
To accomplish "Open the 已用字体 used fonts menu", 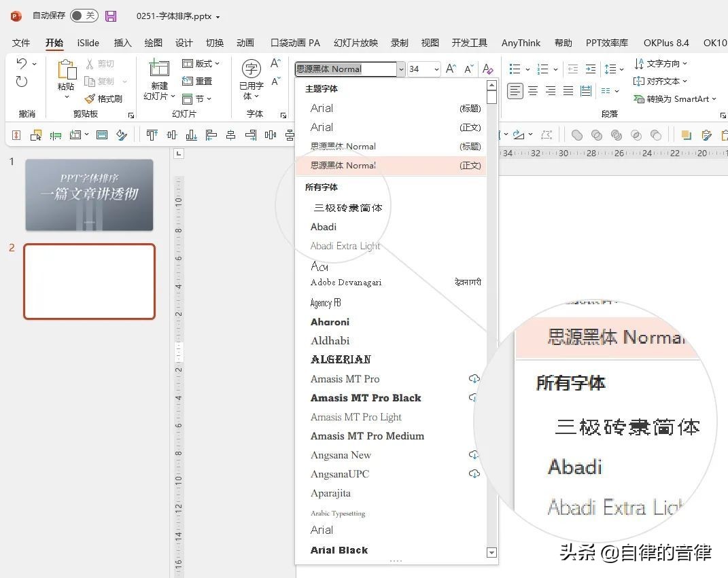I will tap(252, 79).
